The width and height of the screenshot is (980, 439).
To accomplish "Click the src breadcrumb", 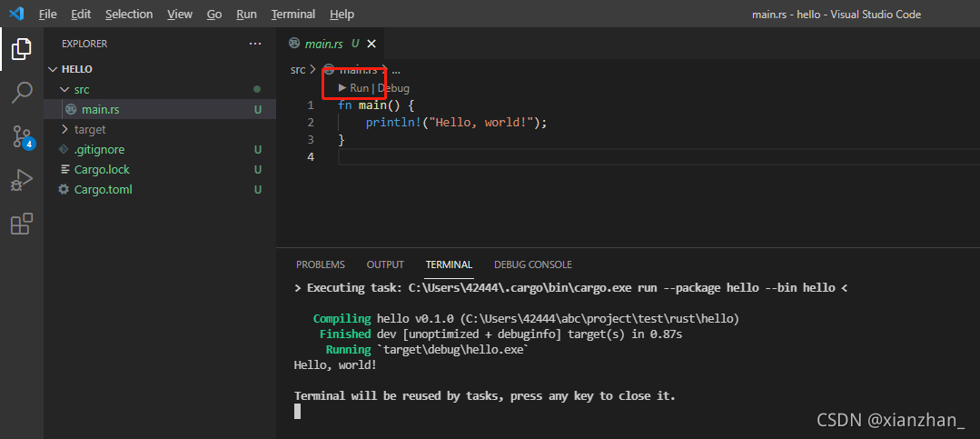I will click(298, 69).
